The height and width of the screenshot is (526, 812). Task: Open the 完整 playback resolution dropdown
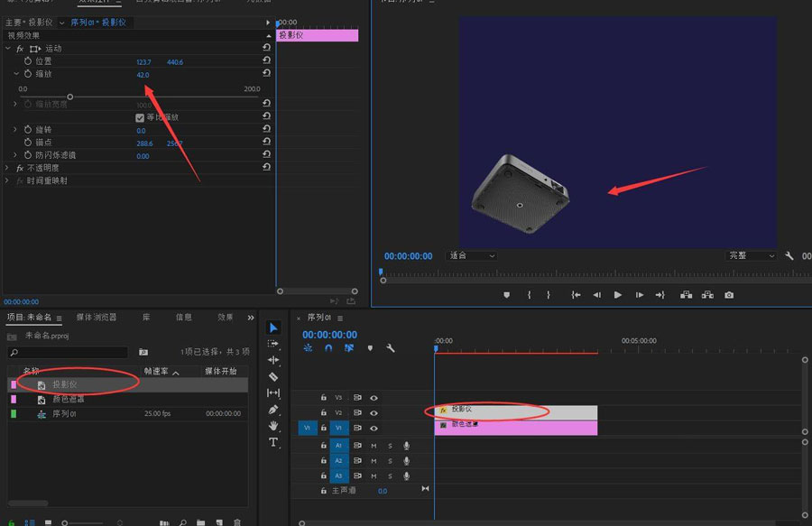click(751, 256)
